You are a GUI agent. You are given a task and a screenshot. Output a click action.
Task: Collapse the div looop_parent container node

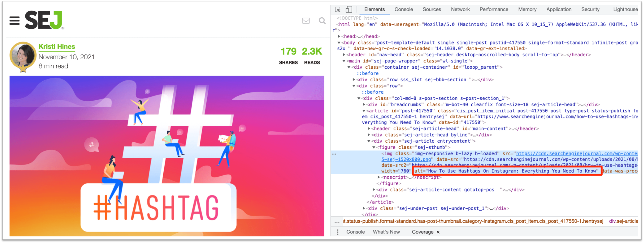point(349,67)
